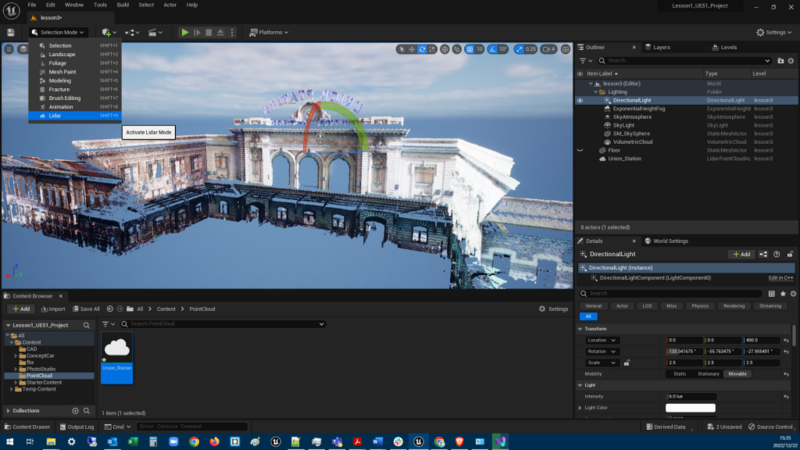
Task: Click Add component button in Details
Action: pos(741,254)
